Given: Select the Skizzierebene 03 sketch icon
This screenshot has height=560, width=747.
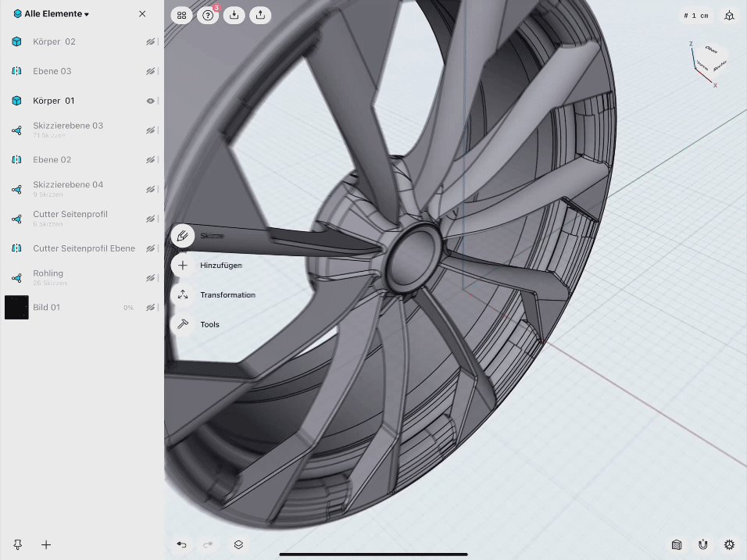Looking at the screenshot, I should point(16,130).
